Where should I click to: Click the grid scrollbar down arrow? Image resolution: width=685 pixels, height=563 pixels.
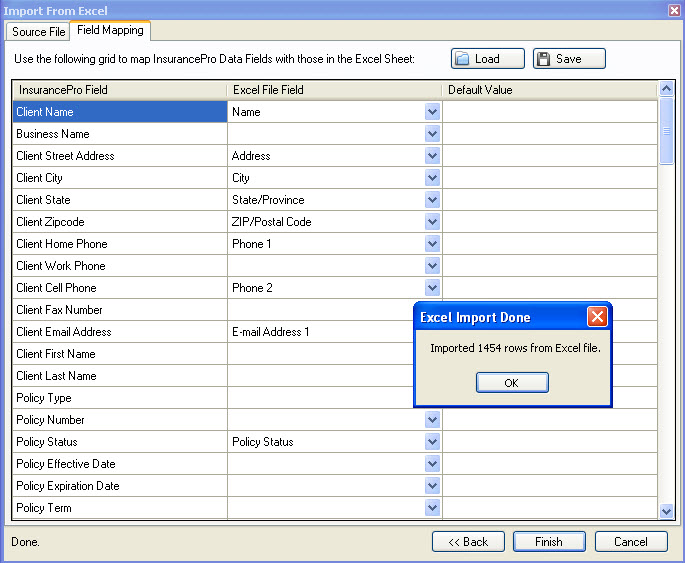(666, 511)
